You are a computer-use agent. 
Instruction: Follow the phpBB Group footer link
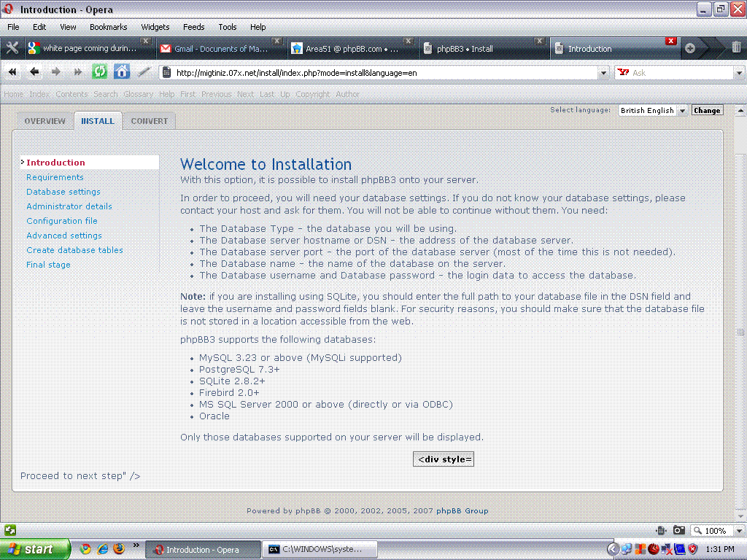[x=462, y=510]
